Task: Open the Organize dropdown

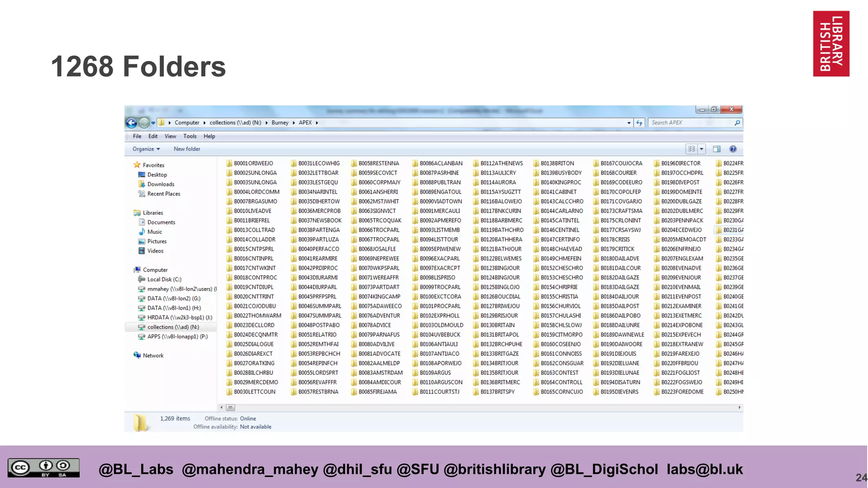Action: 146,149
